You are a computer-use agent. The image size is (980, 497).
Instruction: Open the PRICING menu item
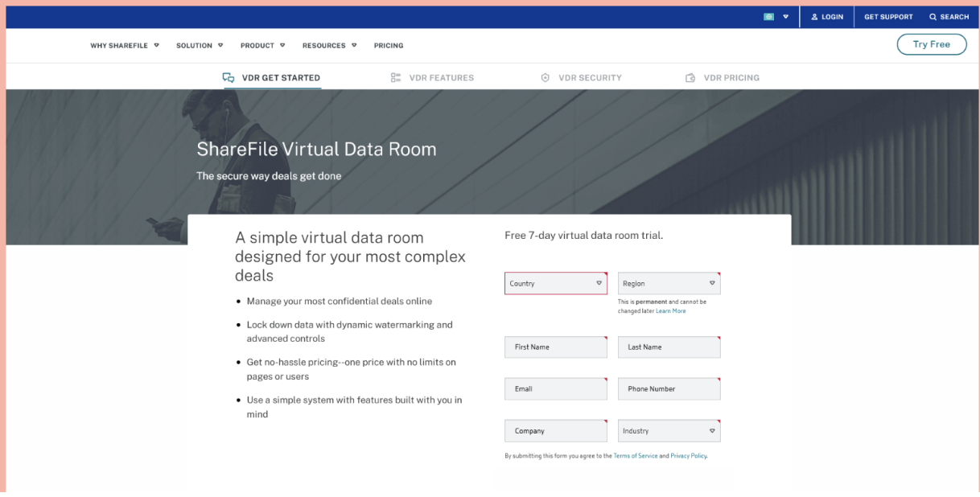tap(389, 46)
